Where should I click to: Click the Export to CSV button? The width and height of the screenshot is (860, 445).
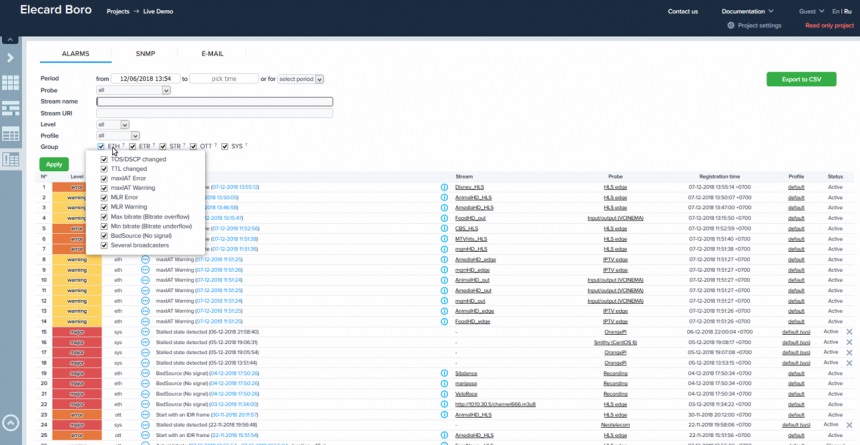[x=801, y=79]
